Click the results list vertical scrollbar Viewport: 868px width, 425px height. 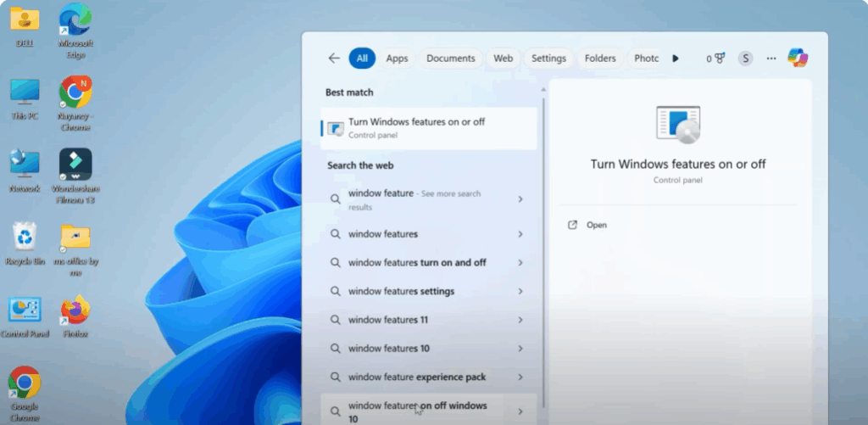point(543,252)
